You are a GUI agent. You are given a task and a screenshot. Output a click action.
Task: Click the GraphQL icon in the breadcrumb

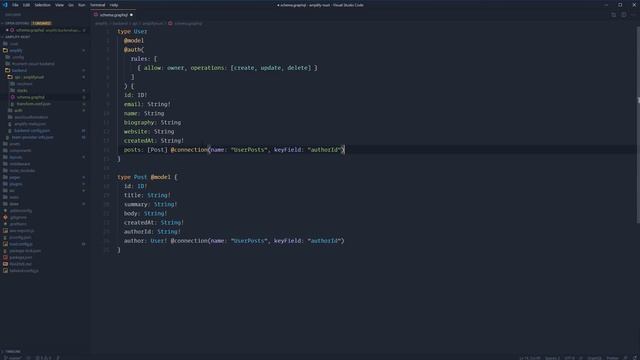point(170,23)
